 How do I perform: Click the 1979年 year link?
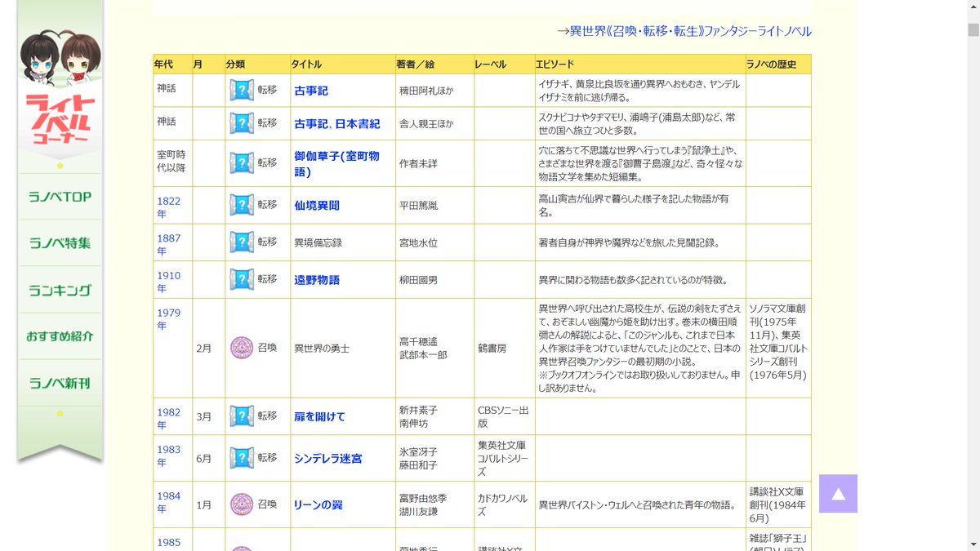(x=167, y=319)
